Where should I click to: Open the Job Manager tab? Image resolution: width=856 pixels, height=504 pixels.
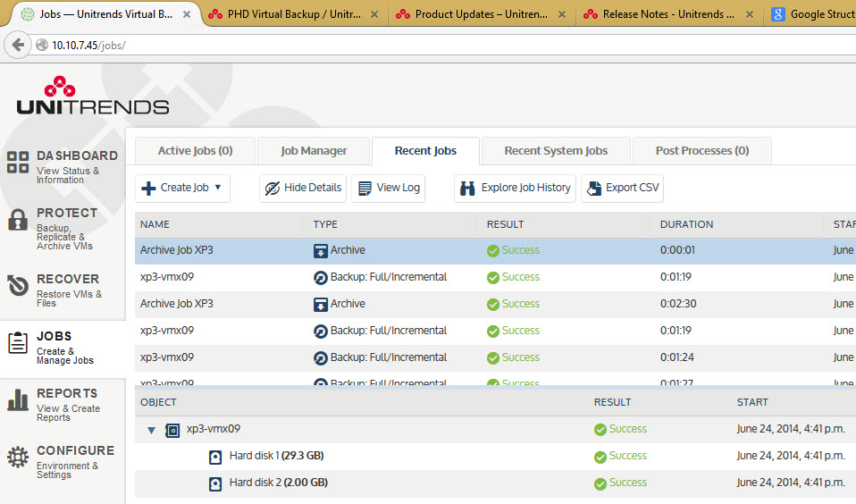click(x=314, y=151)
